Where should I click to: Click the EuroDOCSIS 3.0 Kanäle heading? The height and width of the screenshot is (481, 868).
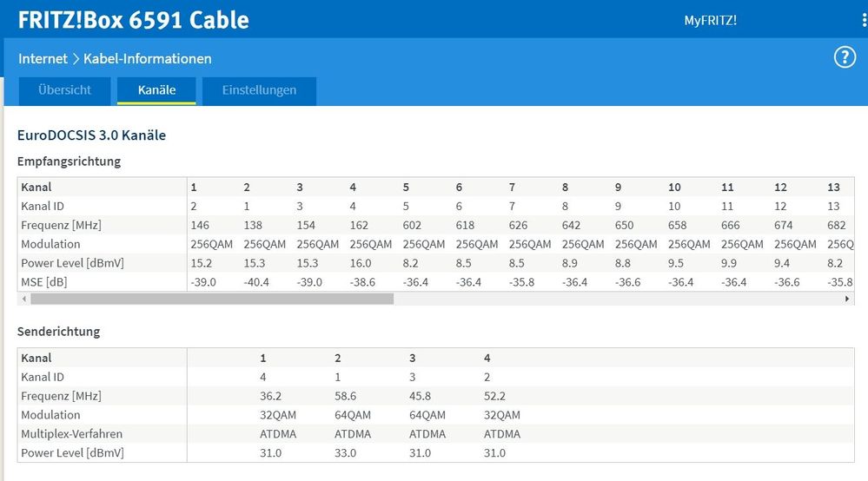tap(91, 135)
